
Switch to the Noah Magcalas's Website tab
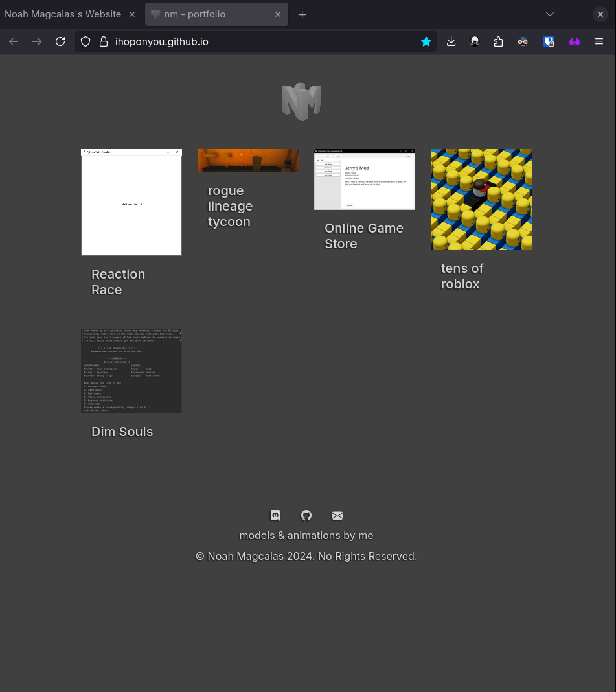(x=62, y=14)
